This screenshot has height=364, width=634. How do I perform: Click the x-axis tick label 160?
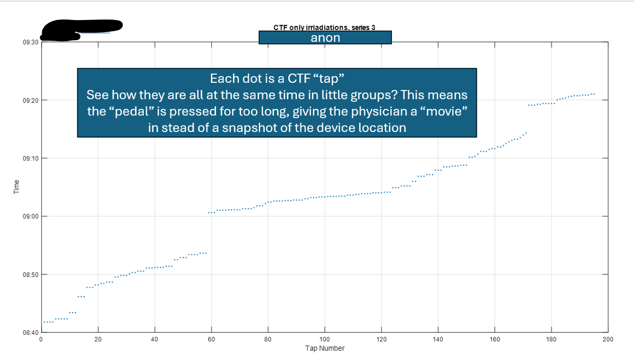[495, 339]
